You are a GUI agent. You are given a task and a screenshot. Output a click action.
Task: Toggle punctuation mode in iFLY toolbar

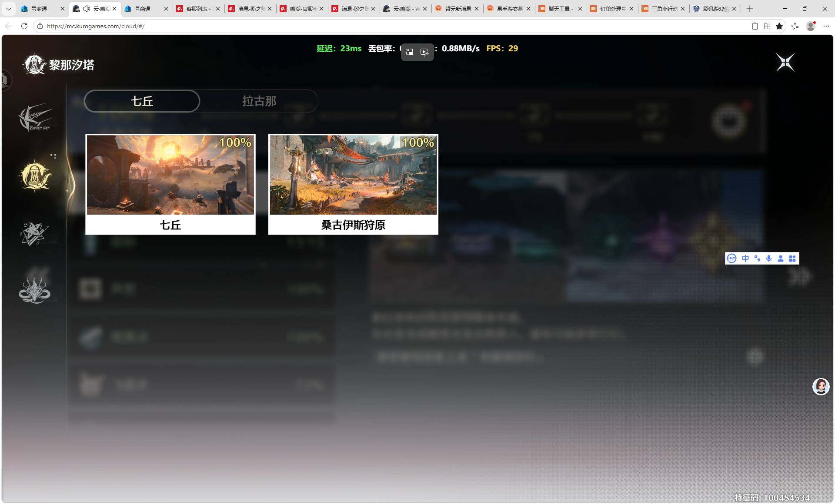coord(757,259)
